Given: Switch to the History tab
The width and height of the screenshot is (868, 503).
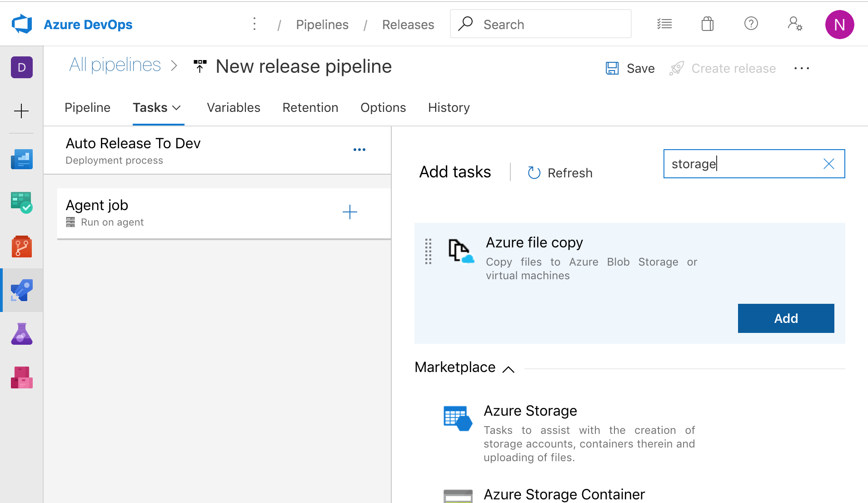Looking at the screenshot, I should point(449,108).
